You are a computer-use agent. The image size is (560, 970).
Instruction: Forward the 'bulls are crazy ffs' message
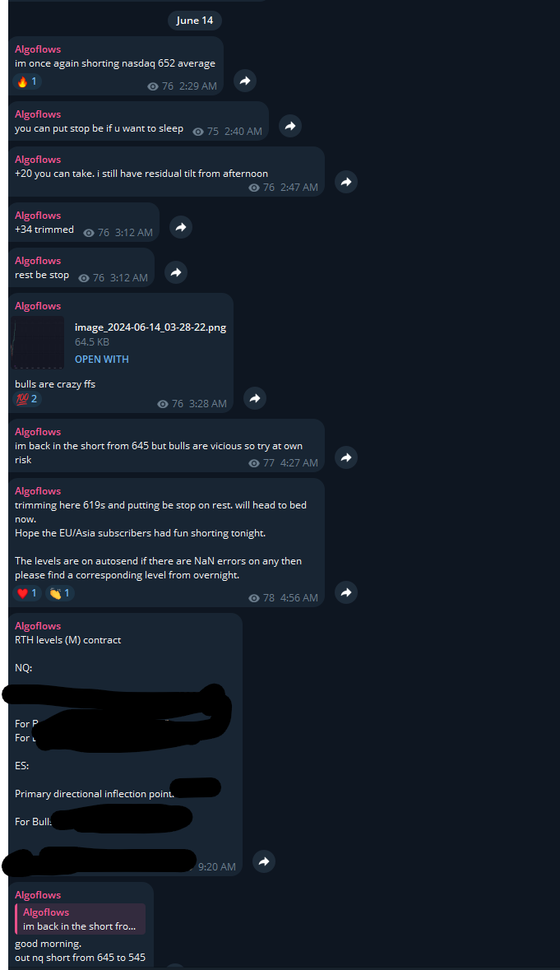(255, 398)
